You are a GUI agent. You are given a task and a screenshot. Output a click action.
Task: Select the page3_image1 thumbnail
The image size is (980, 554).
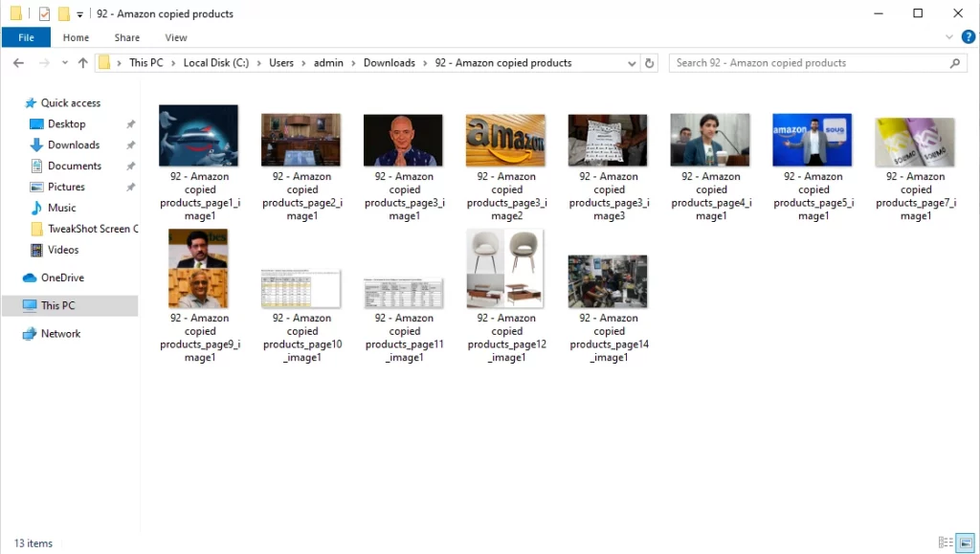click(x=403, y=140)
